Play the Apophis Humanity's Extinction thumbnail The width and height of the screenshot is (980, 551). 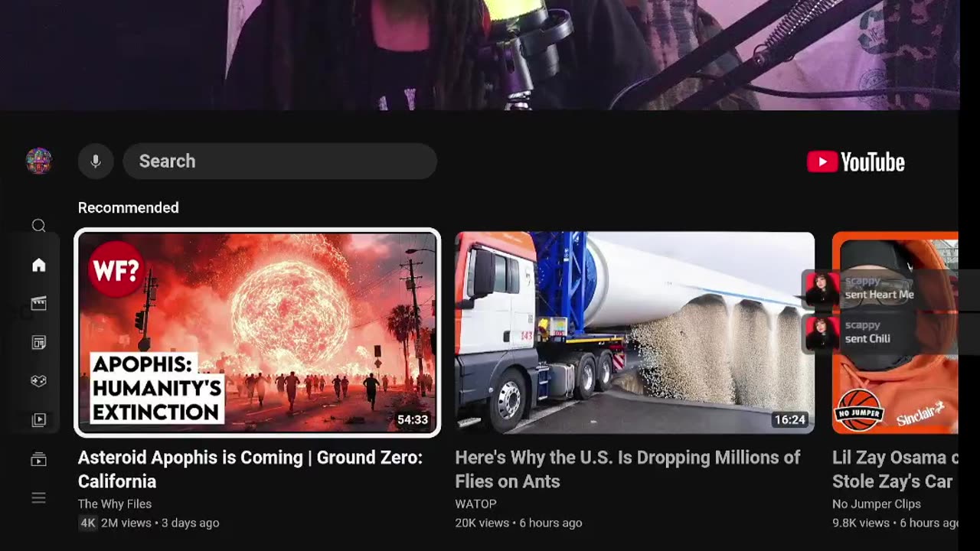click(257, 333)
